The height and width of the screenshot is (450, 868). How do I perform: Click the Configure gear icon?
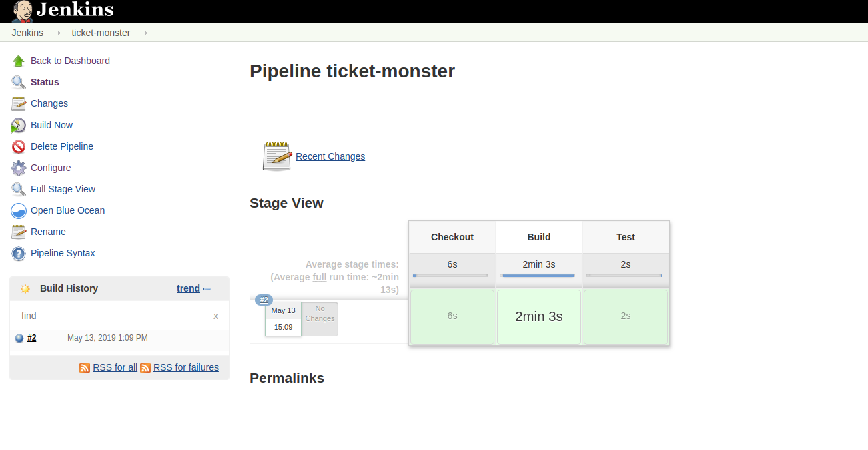19,168
